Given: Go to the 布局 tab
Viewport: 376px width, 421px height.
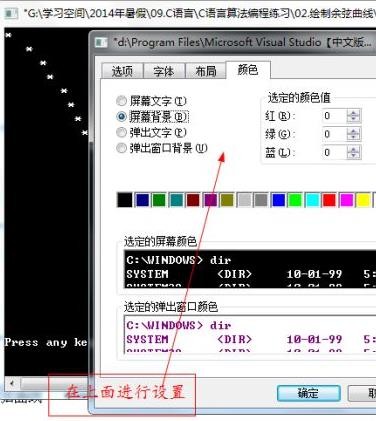Looking at the screenshot, I should pyautogui.click(x=206, y=71).
